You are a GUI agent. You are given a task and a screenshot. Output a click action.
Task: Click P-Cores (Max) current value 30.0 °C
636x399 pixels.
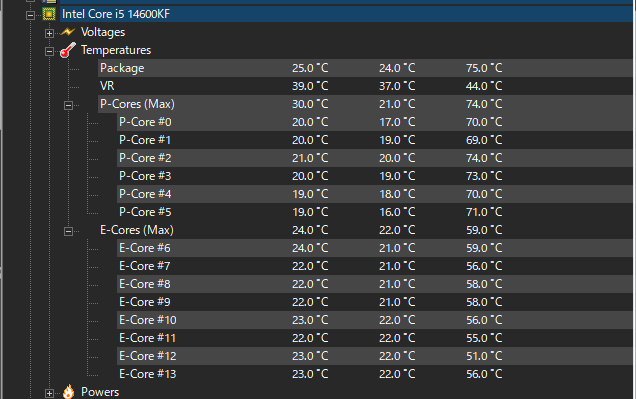[x=310, y=104]
